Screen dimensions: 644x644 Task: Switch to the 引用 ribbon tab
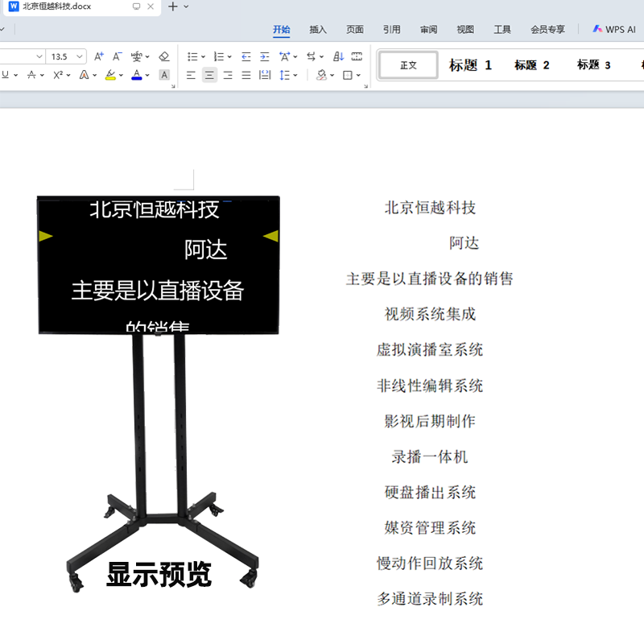(x=392, y=30)
